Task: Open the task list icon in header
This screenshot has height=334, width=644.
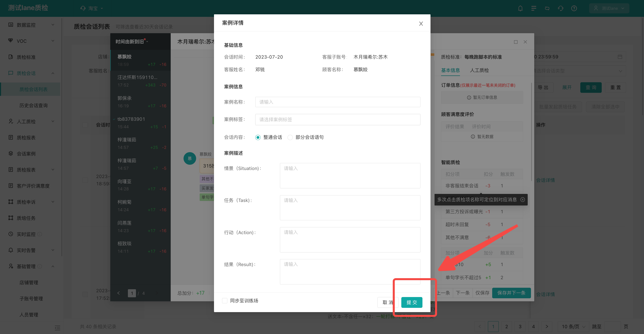Action: click(533, 8)
